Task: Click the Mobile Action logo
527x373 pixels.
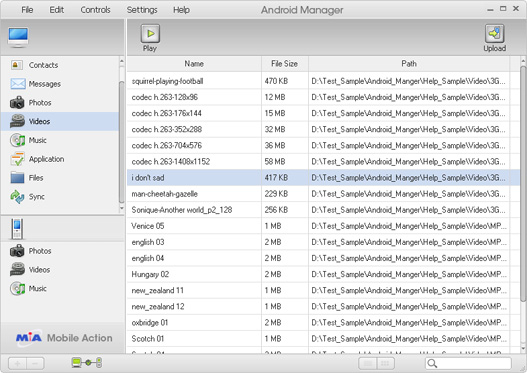Action: (64, 338)
